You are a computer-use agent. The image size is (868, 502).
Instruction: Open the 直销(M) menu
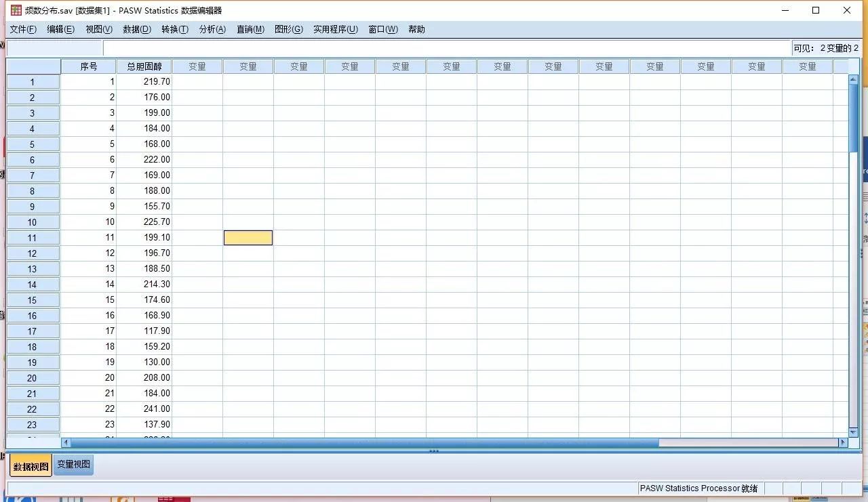(250, 29)
